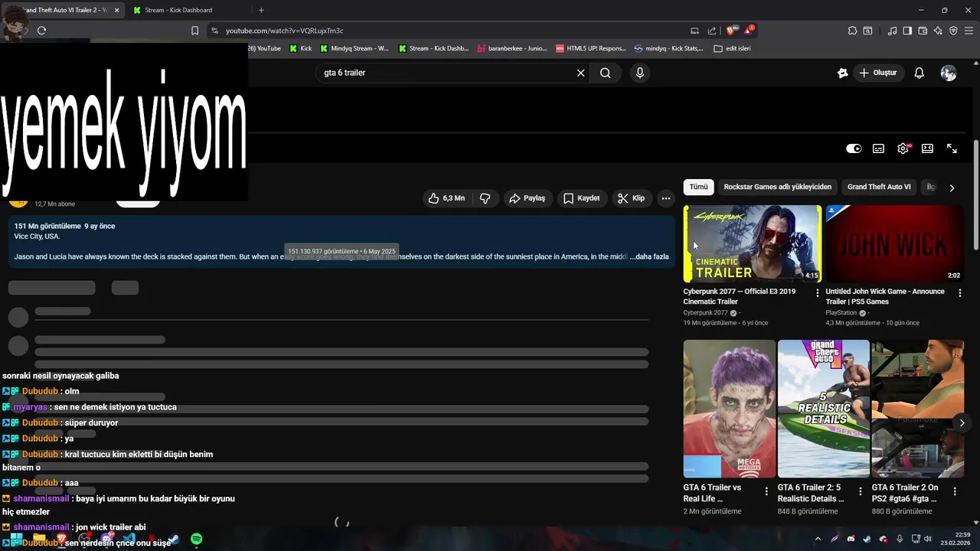Open the baranberkee bookmark
This screenshot has width=980, height=551.
pos(511,48)
